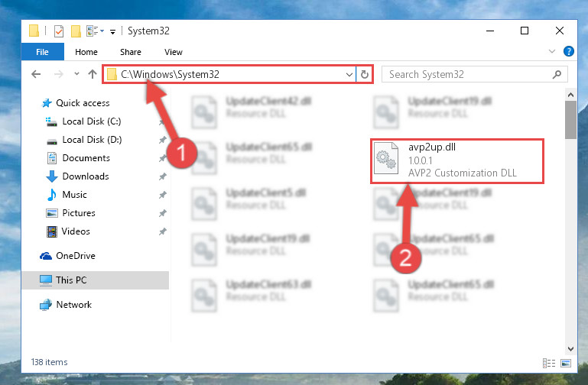The image size is (588, 385).
Task: Switch to details view layout
Action: pos(549,363)
